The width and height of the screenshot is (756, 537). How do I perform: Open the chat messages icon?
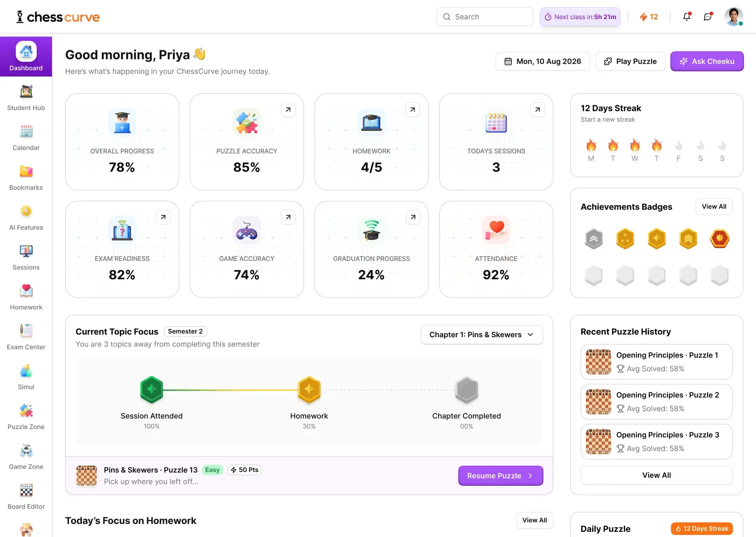pyautogui.click(x=708, y=17)
